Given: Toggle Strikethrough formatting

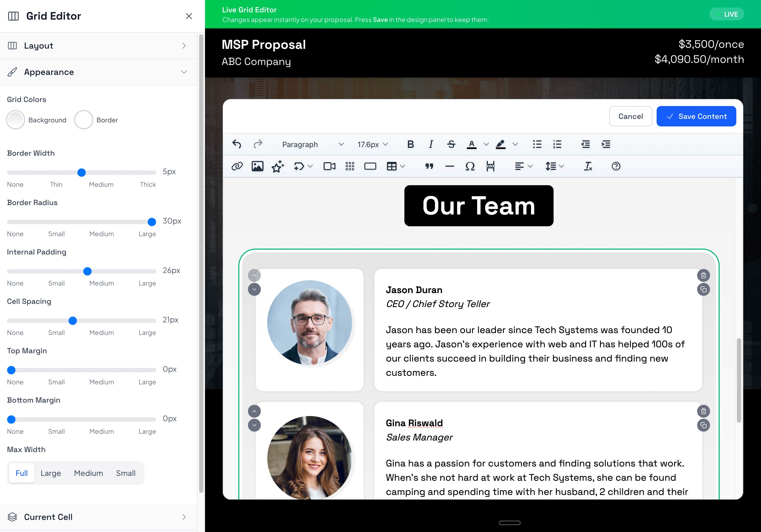Looking at the screenshot, I should point(451,144).
